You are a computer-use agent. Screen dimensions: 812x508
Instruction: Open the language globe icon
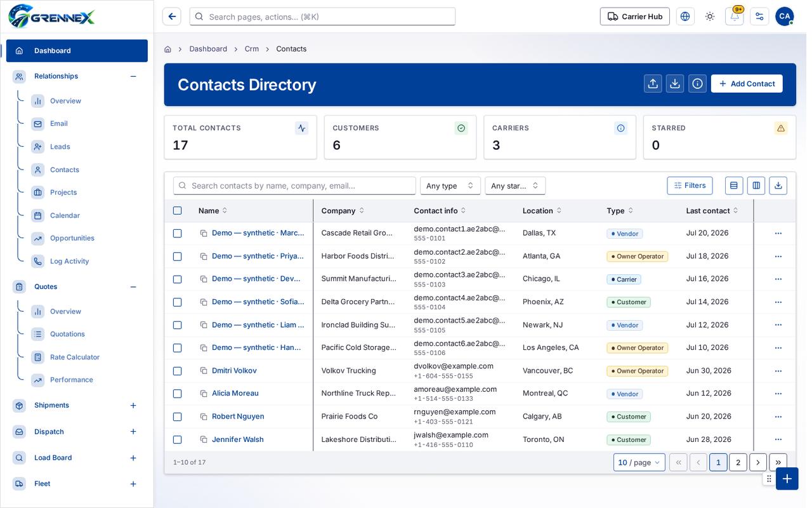pyautogui.click(x=685, y=17)
